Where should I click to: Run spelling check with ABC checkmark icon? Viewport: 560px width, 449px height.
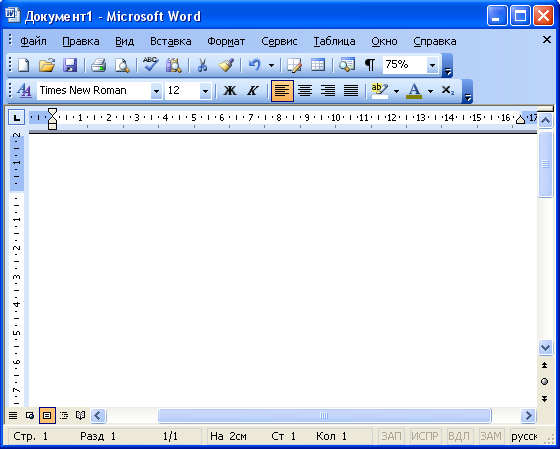[151, 65]
